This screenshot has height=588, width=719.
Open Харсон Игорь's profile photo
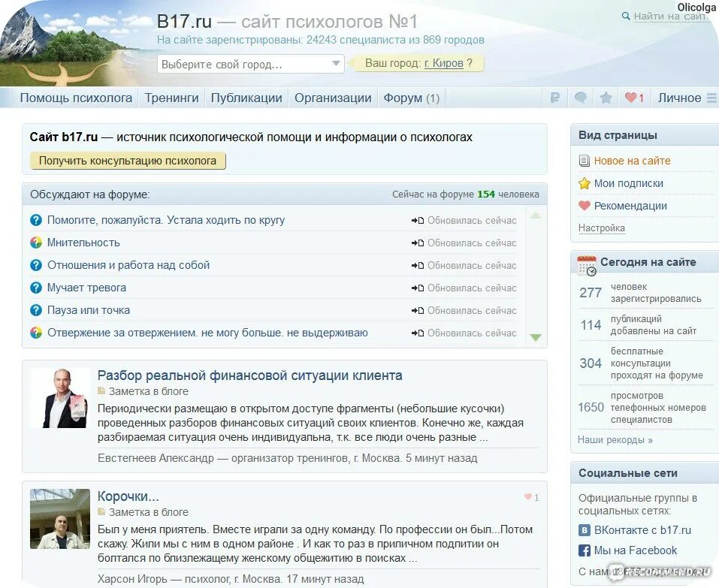point(60,519)
